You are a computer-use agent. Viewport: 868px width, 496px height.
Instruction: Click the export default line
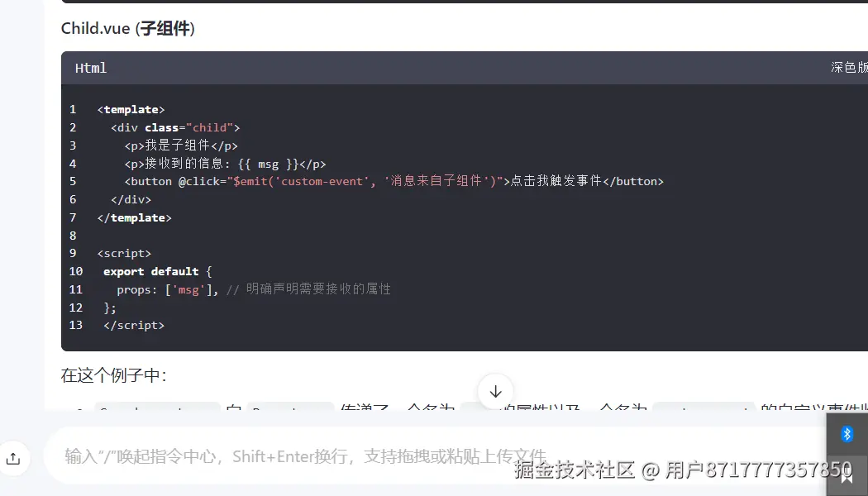click(x=158, y=272)
